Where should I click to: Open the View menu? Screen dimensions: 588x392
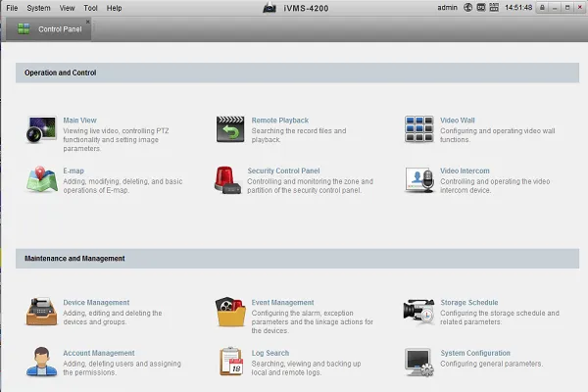point(67,8)
